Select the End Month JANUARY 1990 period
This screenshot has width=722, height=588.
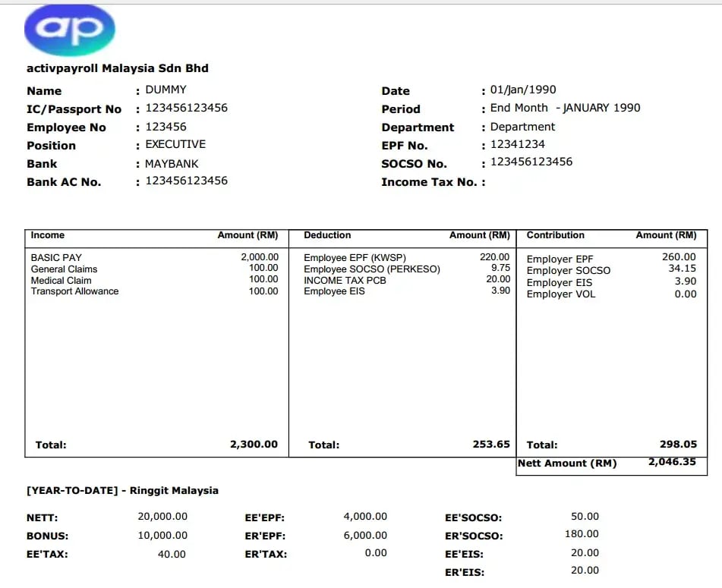(x=565, y=108)
